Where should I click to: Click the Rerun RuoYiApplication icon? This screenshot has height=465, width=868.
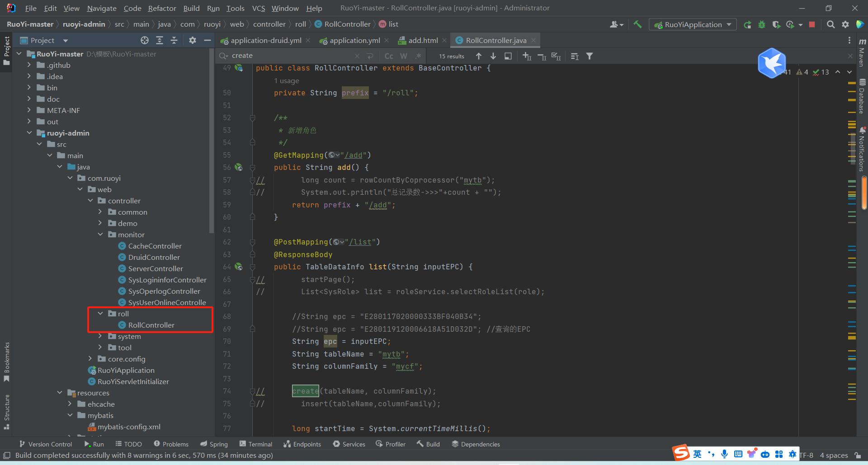[x=748, y=24]
